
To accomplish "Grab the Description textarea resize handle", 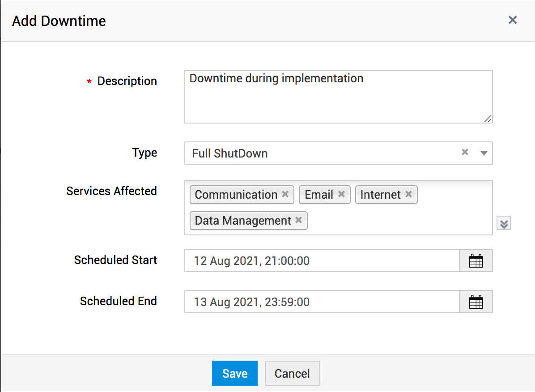I will pyautogui.click(x=488, y=119).
